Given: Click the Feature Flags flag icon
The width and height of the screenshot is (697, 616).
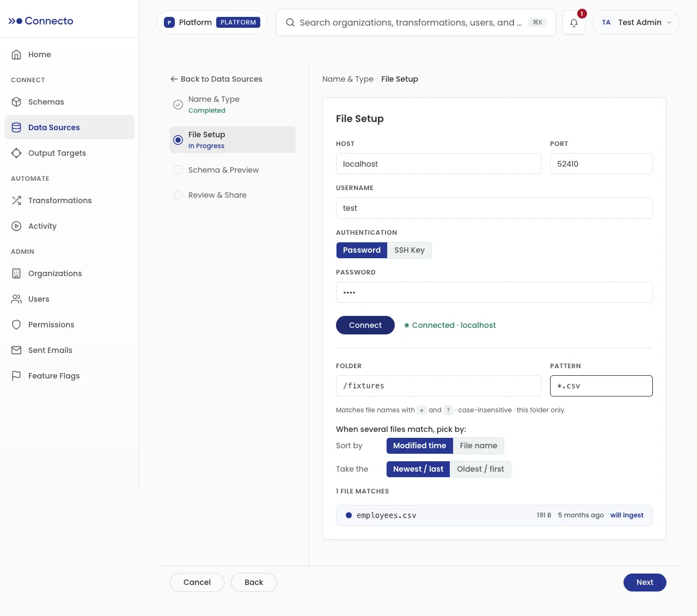Looking at the screenshot, I should tap(16, 376).
